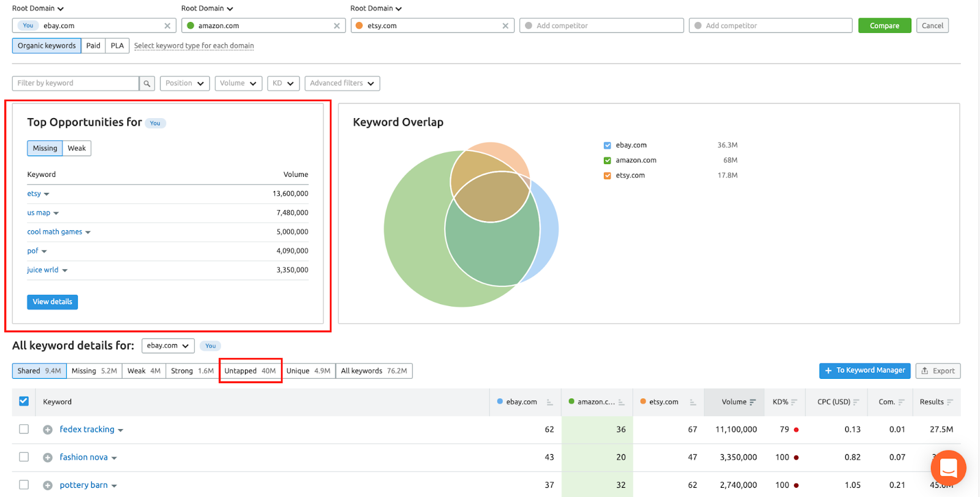
Task: Open the Root Domain dropdown above amazon.com
Action: tap(207, 9)
